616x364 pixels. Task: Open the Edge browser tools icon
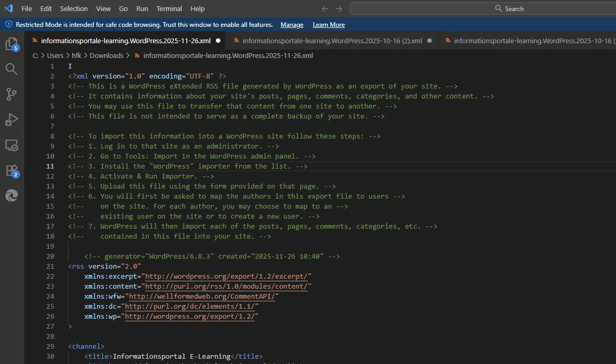(x=12, y=195)
